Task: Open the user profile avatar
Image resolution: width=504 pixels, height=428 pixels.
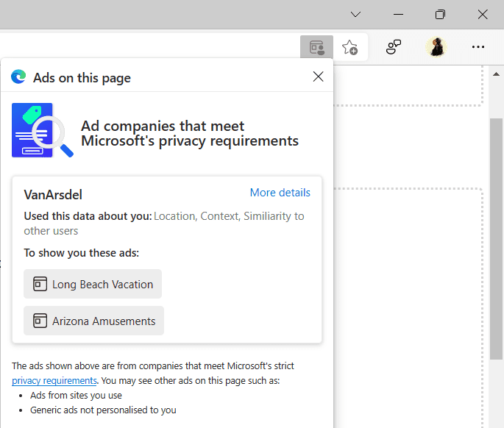Action: coord(436,48)
